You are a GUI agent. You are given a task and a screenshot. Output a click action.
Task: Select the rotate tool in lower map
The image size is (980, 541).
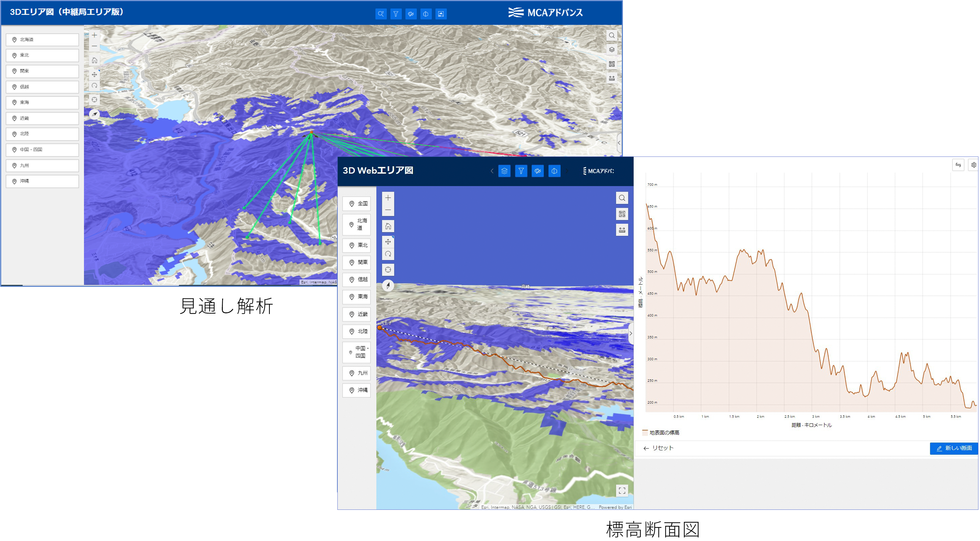(388, 254)
